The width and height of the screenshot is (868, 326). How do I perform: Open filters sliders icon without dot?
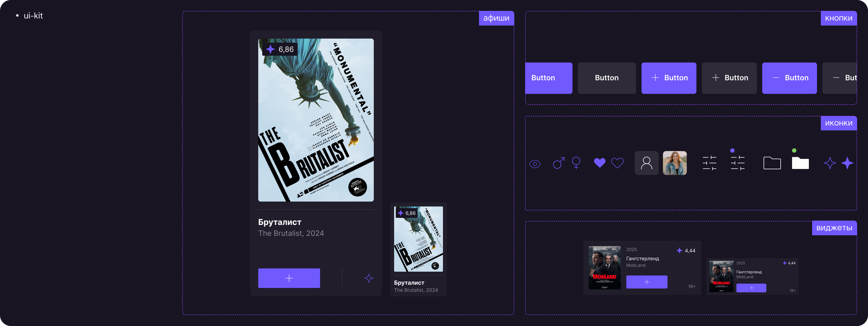709,163
